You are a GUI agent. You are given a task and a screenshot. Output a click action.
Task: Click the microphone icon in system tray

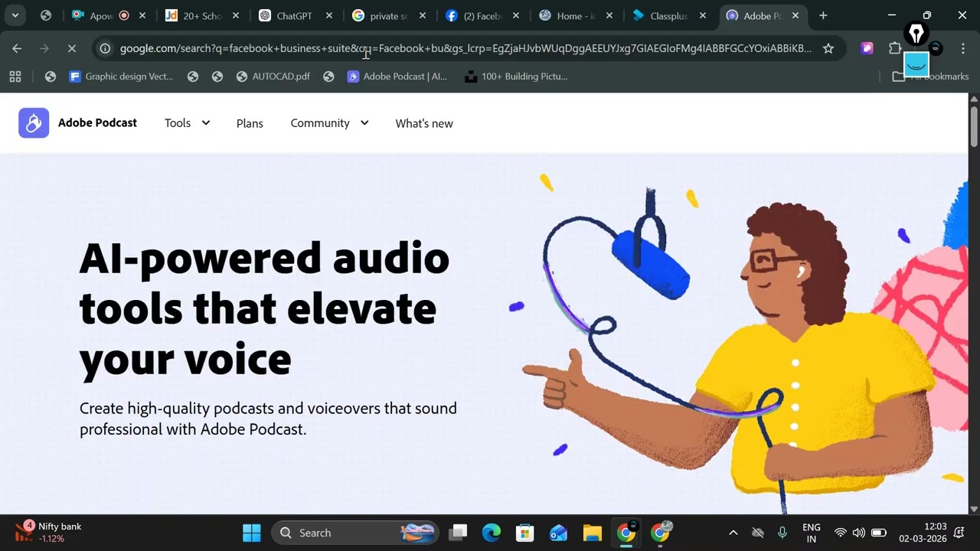pyautogui.click(x=782, y=533)
